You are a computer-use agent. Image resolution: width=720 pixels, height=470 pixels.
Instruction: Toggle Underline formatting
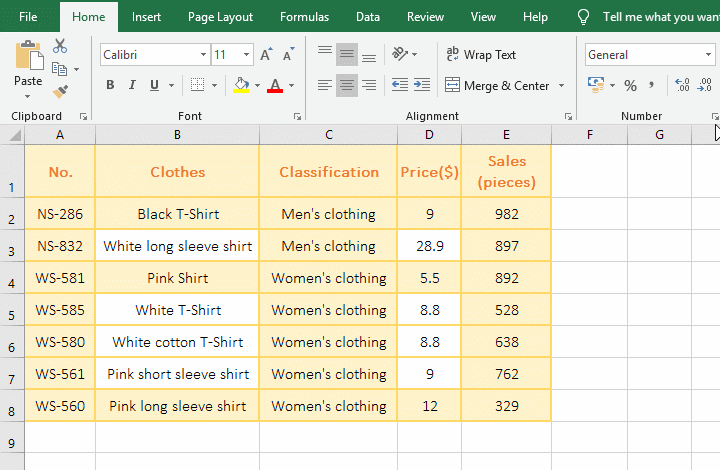(154, 85)
